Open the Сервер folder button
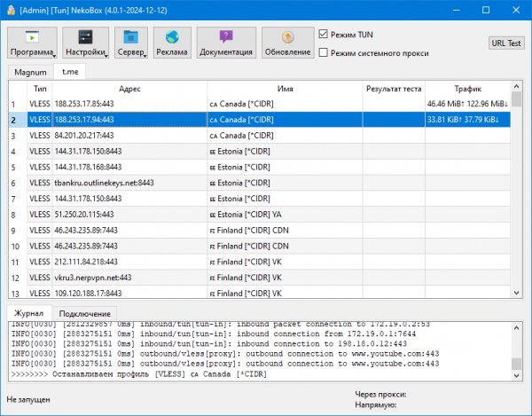The image size is (532, 416). [131, 43]
